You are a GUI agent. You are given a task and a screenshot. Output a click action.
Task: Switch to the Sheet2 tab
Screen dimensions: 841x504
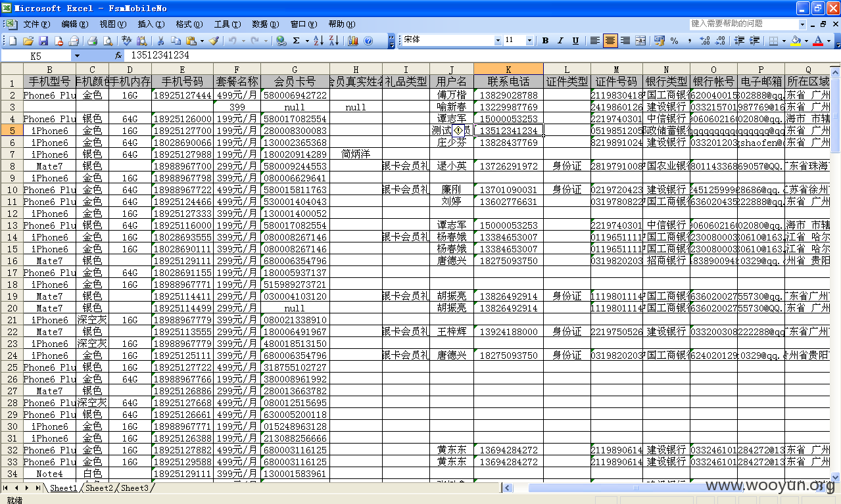99,488
